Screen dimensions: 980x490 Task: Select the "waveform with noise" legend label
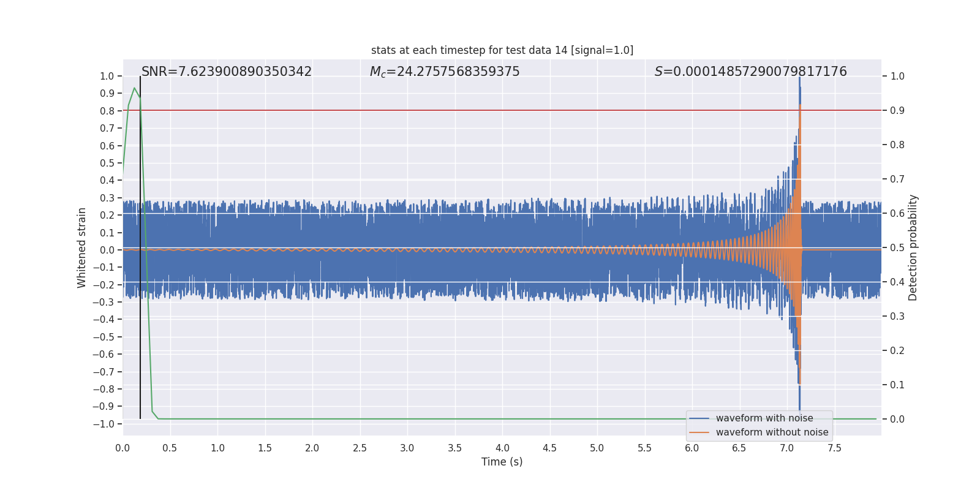(764, 418)
